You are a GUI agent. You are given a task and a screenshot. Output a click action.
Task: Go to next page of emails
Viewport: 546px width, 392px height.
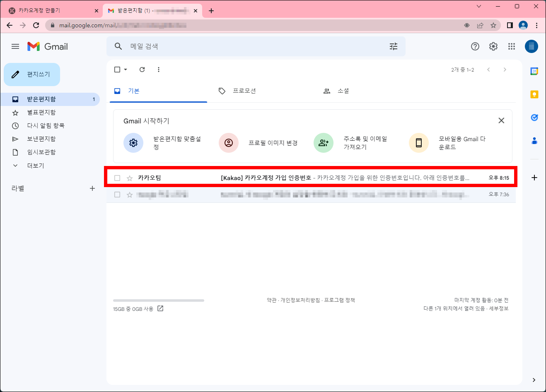[x=505, y=70]
